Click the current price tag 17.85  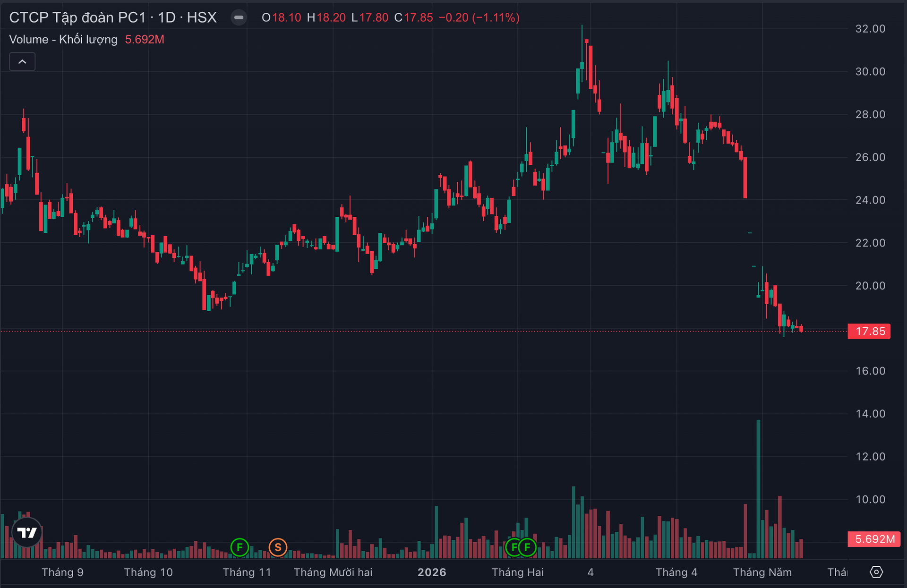click(869, 331)
